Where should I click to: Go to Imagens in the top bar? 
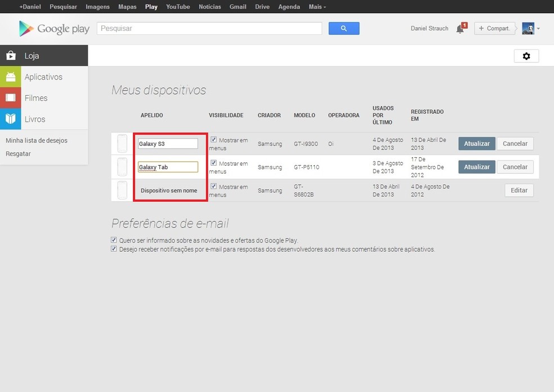point(97,7)
